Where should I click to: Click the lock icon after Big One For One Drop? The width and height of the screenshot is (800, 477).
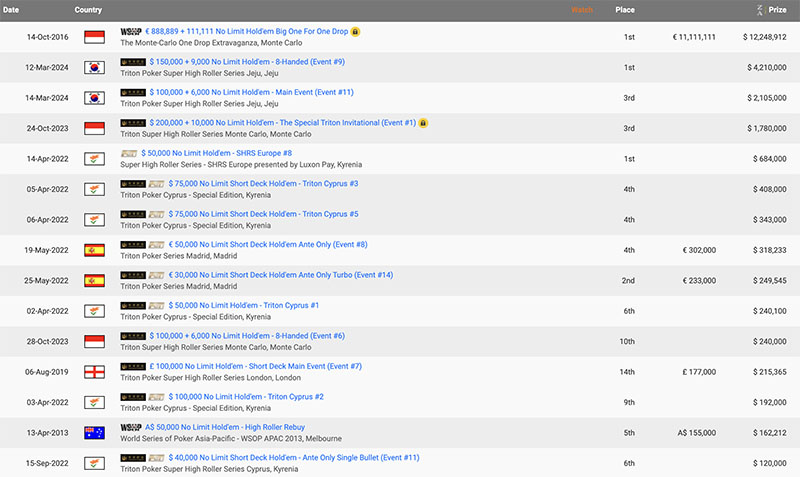click(356, 32)
